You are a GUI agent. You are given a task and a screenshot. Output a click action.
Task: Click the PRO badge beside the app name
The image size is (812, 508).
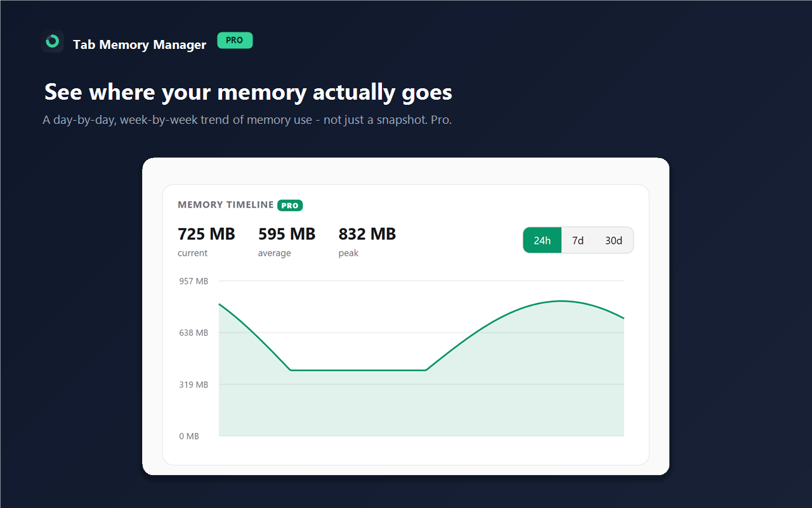pos(235,41)
